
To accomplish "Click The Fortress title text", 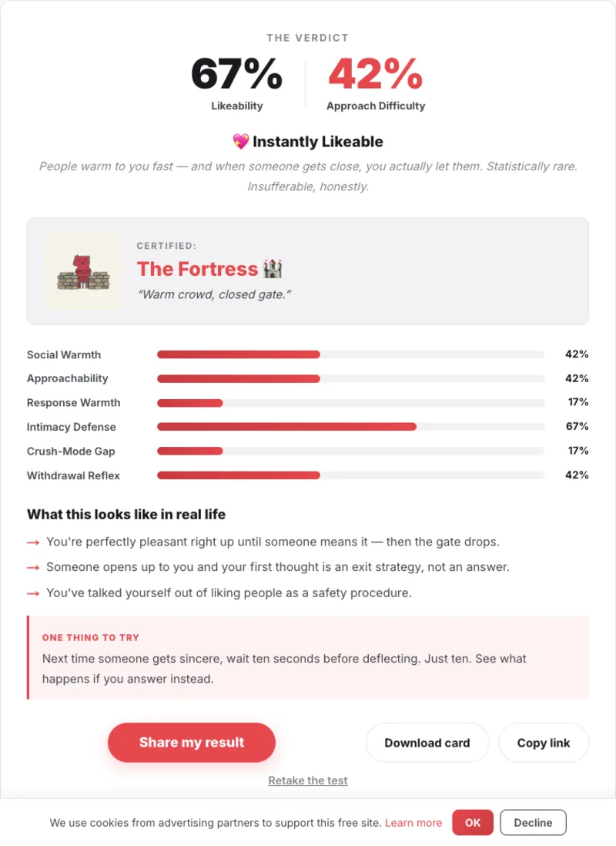I will (x=197, y=269).
